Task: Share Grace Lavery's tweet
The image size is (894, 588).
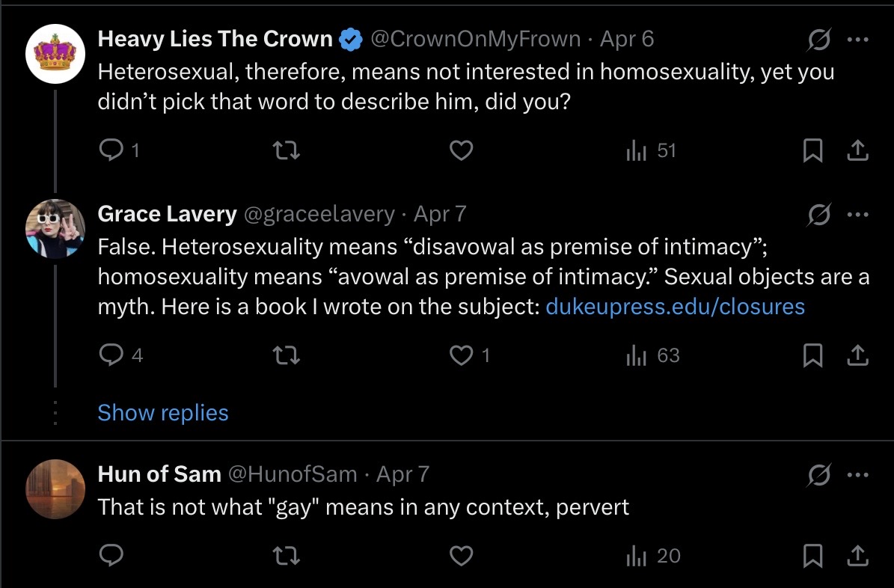Action: tap(857, 355)
